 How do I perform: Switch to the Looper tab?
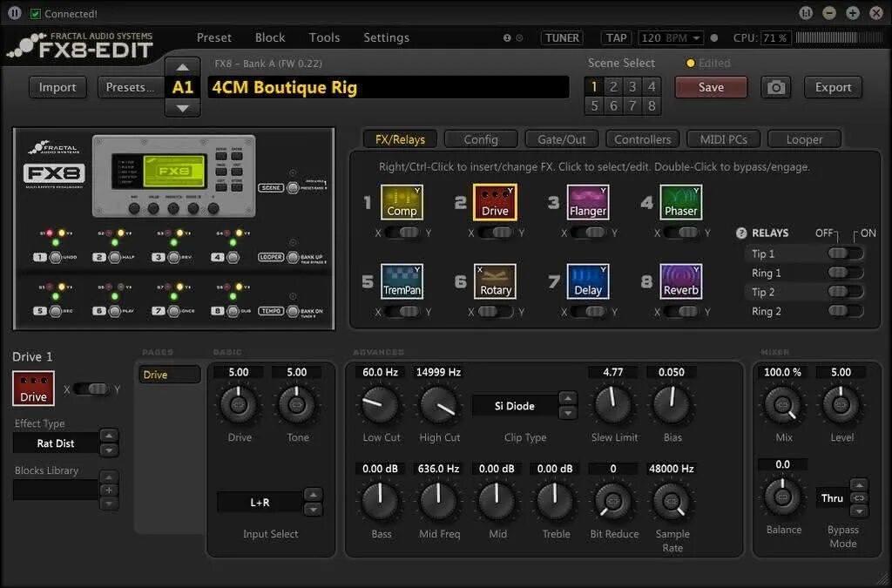click(804, 139)
